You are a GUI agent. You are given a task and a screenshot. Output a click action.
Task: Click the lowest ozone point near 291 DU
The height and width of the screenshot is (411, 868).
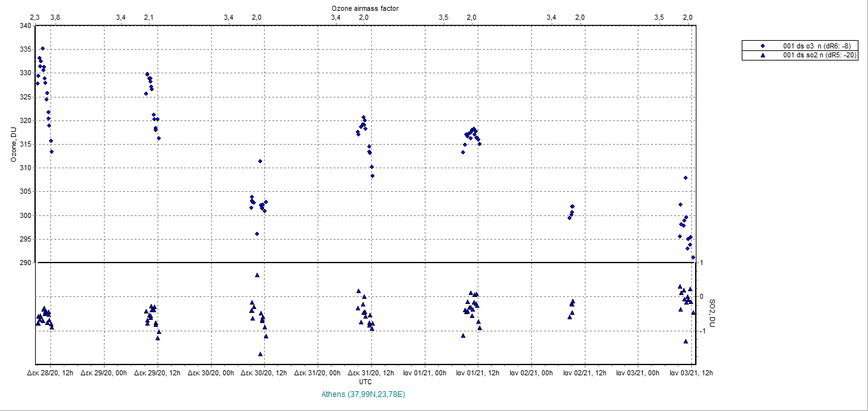693,257
